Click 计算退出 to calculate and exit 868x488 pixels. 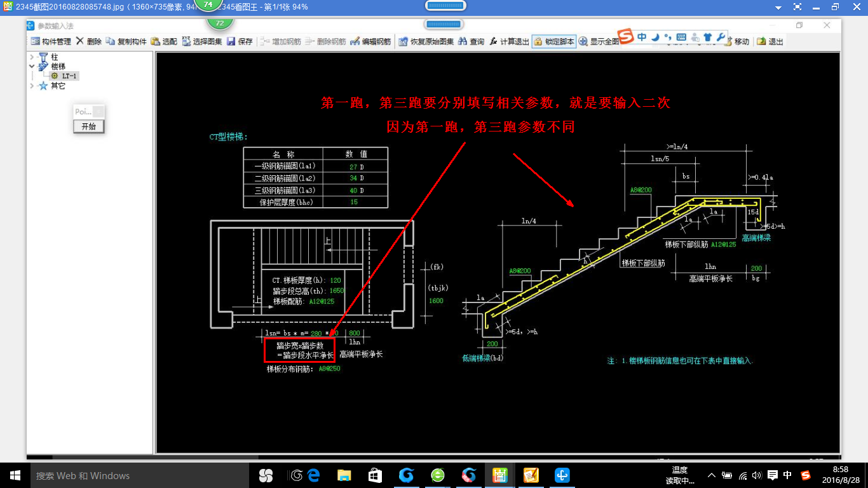tap(509, 41)
